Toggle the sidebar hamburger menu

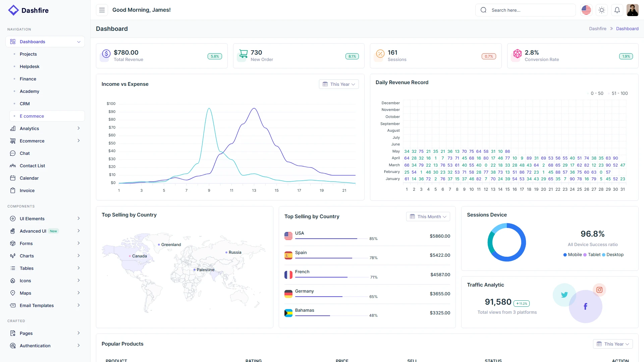(x=102, y=10)
